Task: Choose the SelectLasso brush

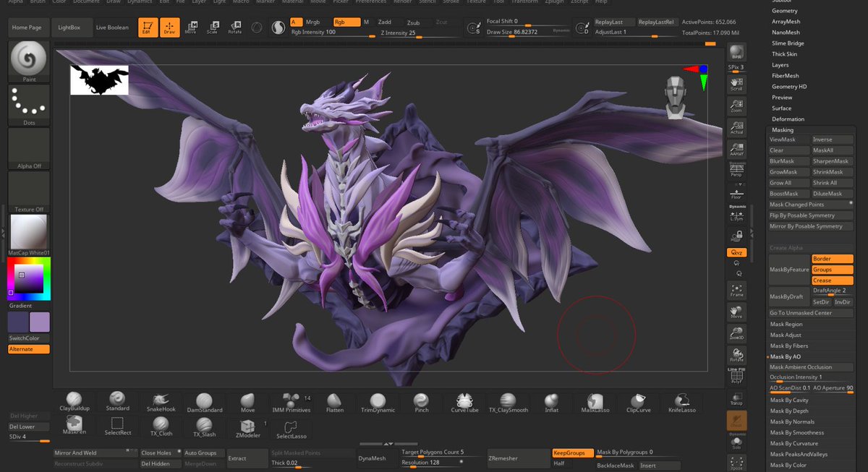Action: tap(292, 428)
